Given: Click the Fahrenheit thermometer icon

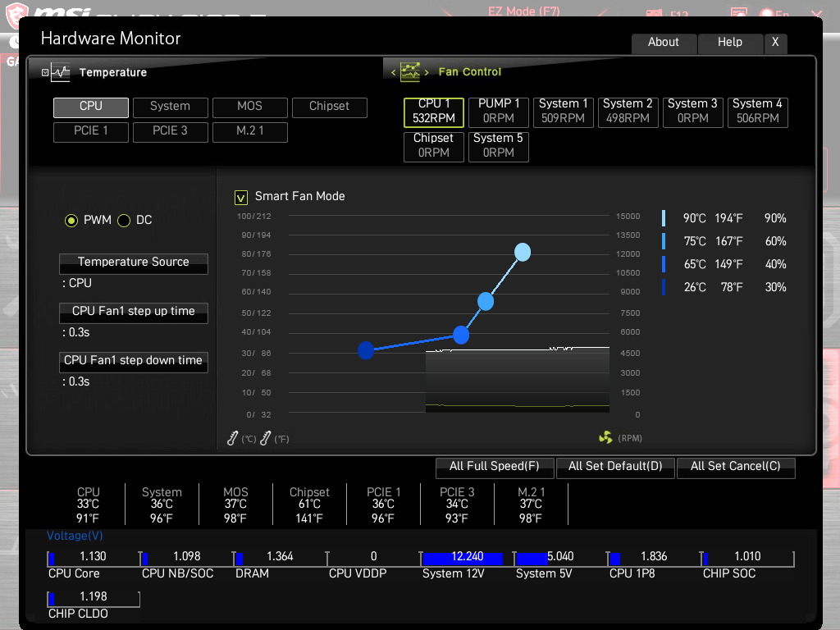Looking at the screenshot, I should point(265,438).
